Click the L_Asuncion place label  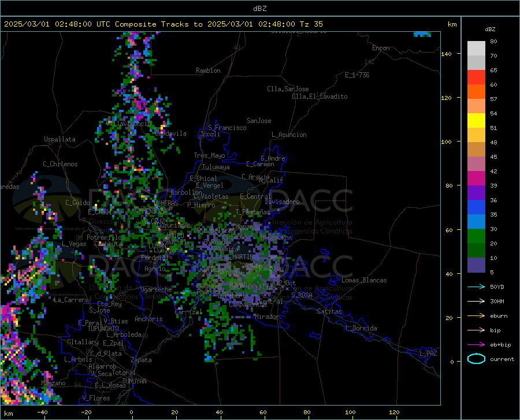coord(289,135)
